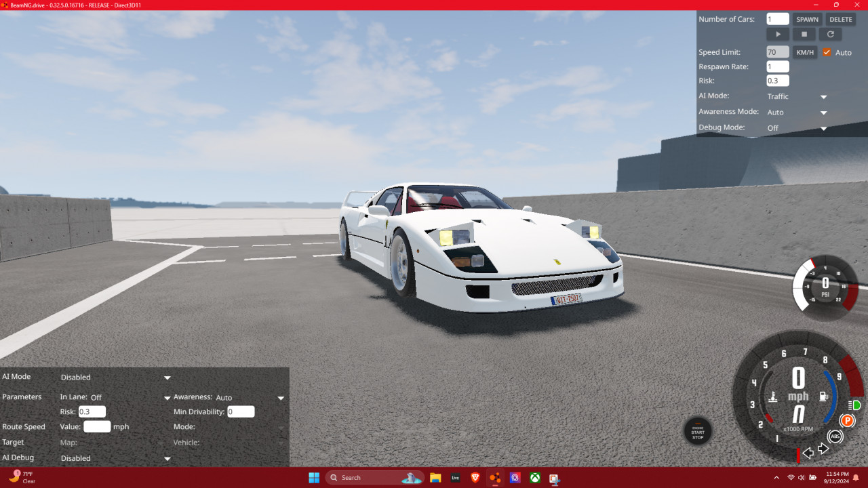Click the boost PSI gauge
Image resolution: width=868 pixels, height=488 pixels.
pos(825,287)
